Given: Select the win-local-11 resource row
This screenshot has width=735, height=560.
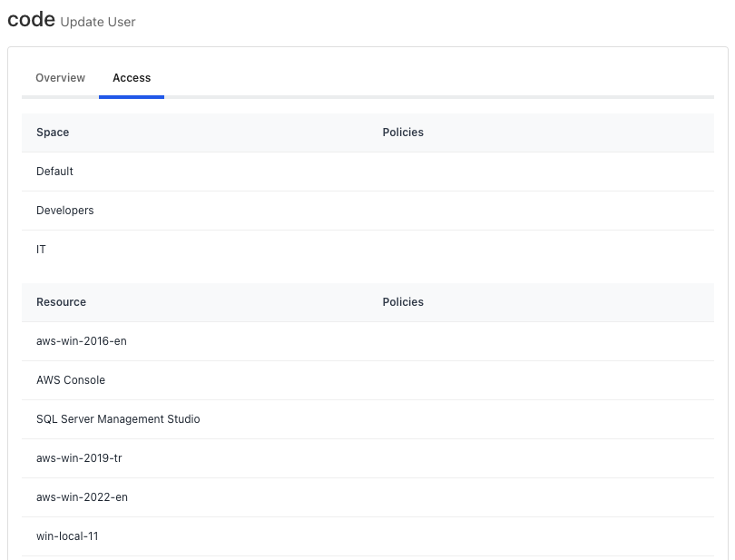Looking at the screenshot, I should (x=67, y=536).
